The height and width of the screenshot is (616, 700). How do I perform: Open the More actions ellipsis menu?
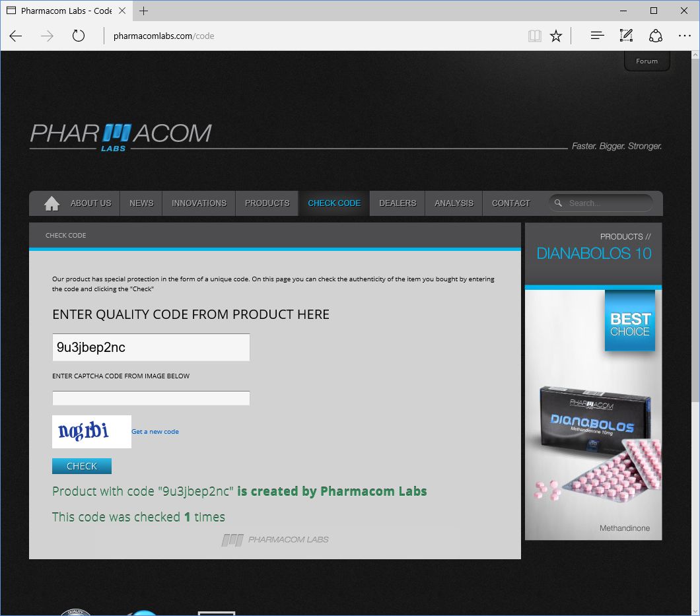[684, 36]
